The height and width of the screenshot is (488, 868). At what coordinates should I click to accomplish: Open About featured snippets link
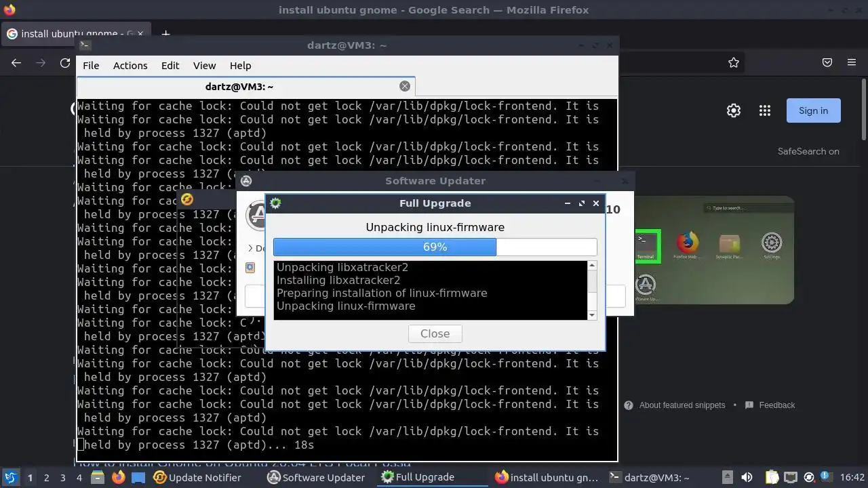click(x=682, y=405)
